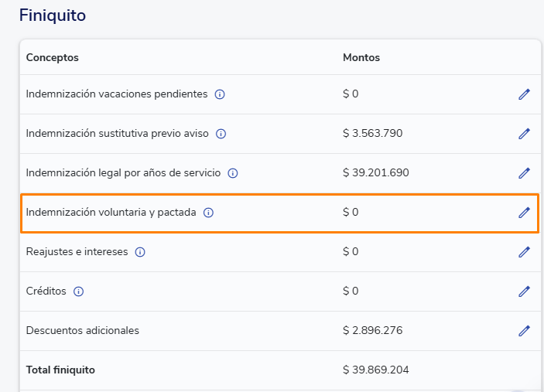Edit Indemnización sustitutiva previo aviso amount

(x=524, y=134)
